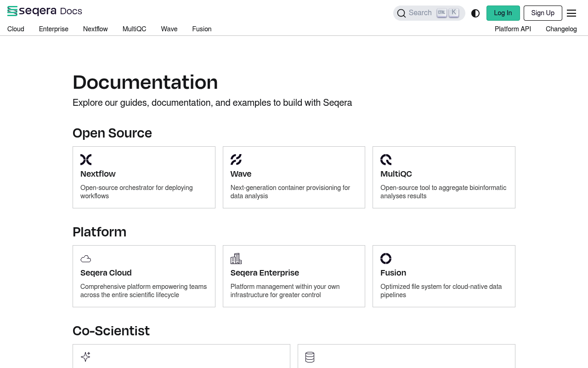Open the Changelog link
The height and width of the screenshot is (368, 588).
pyautogui.click(x=561, y=29)
